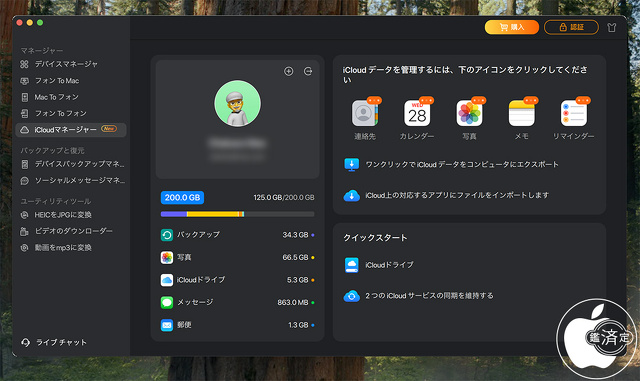The width and height of the screenshot is (640, 381).
Task: Click the 写真 Photos icon in the storage list
Action: (x=167, y=257)
